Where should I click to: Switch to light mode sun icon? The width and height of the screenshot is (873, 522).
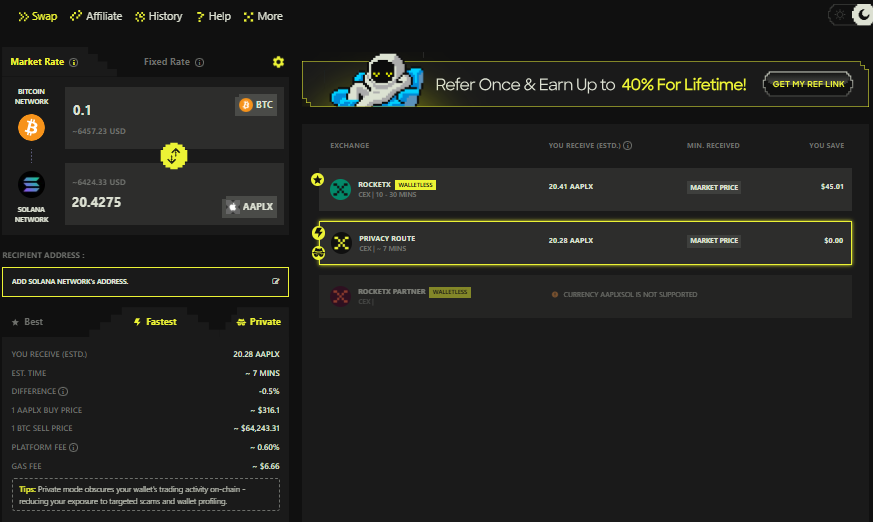[x=840, y=14]
